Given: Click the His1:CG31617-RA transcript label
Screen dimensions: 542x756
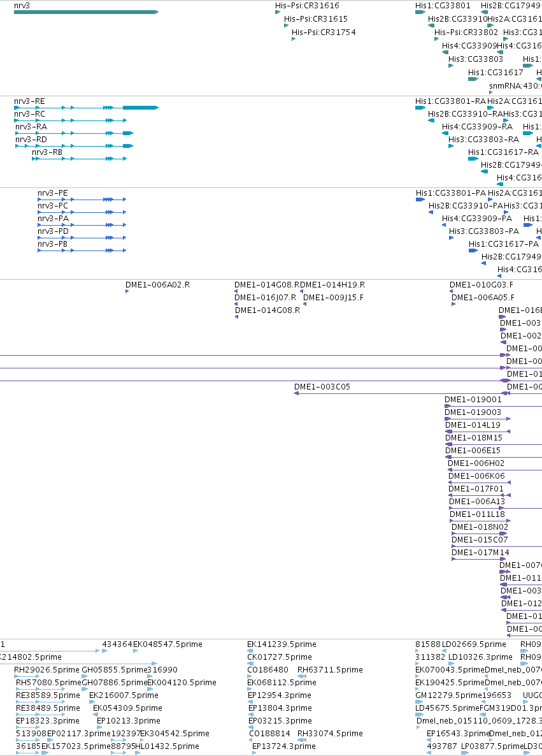Looking at the screenshot, I should point(503,152).
